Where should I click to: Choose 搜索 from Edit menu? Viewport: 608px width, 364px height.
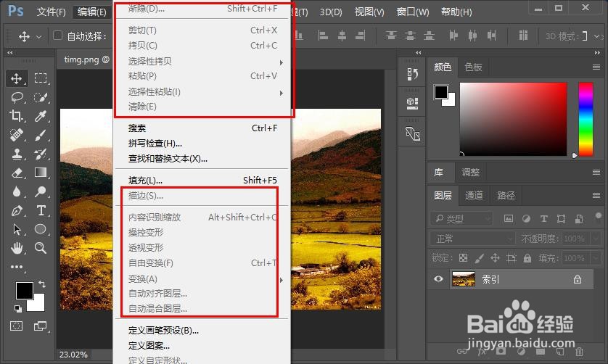(202, 128)
